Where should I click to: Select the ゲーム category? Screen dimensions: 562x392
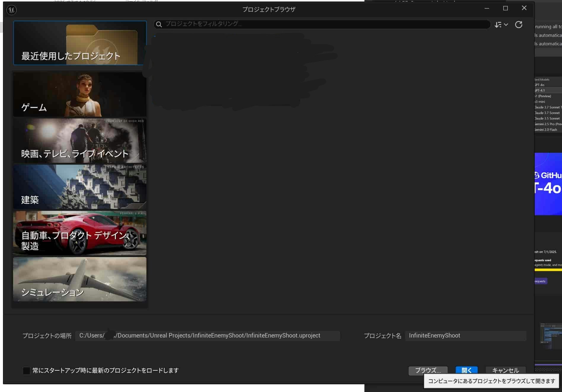pyautogui.click(x=80, y=94)
